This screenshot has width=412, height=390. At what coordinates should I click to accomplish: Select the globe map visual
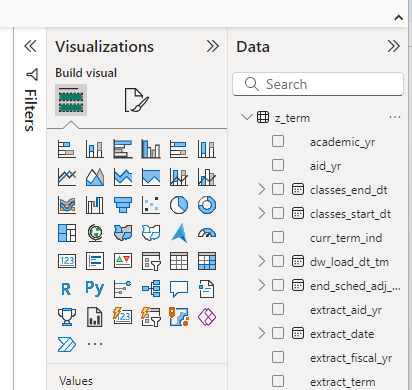click(95, 233)
